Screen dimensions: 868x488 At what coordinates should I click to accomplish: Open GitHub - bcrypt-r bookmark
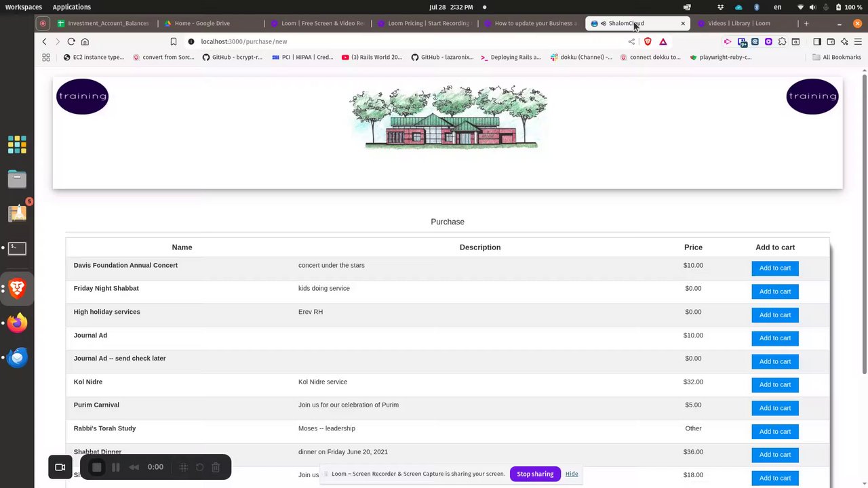click(233, 58)
